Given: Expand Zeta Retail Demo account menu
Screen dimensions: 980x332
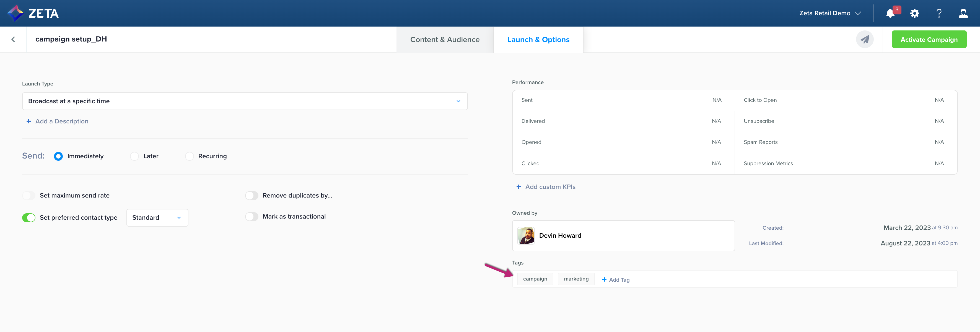Looking at the screenshot, I should 830,13.
